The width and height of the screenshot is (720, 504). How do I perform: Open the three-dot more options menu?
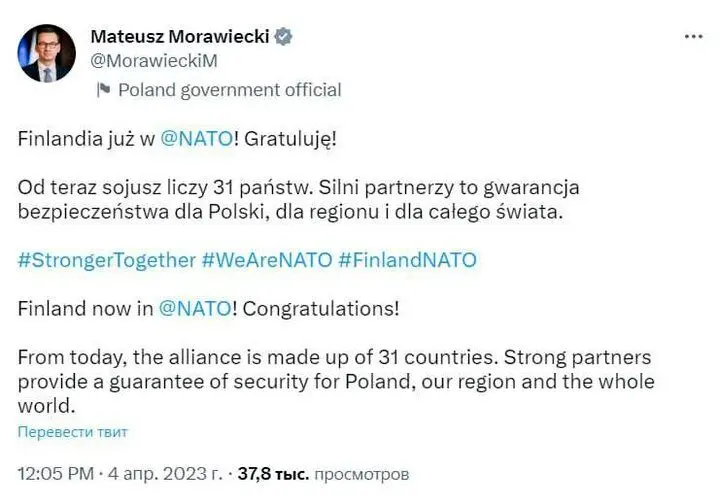(x=693, y=36)
